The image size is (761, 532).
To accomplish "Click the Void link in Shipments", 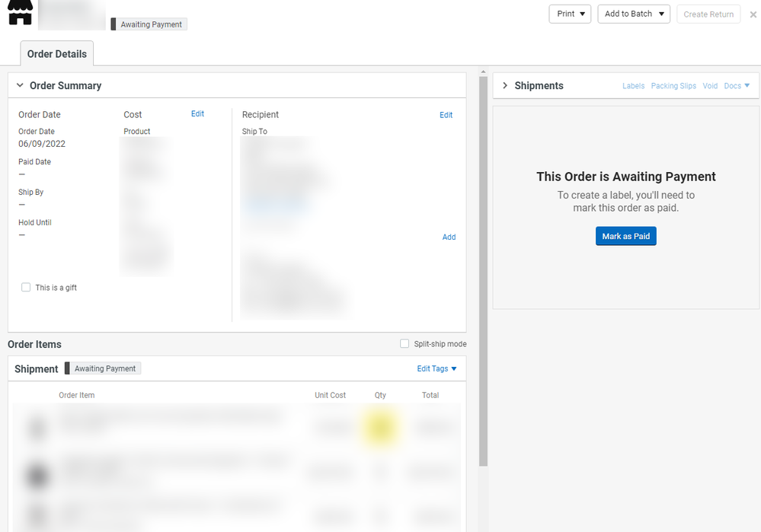I will (x=710, y=86).
